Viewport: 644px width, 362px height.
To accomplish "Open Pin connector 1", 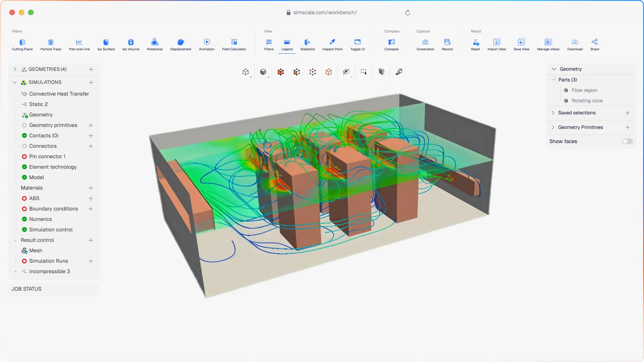I will (47, 157).
